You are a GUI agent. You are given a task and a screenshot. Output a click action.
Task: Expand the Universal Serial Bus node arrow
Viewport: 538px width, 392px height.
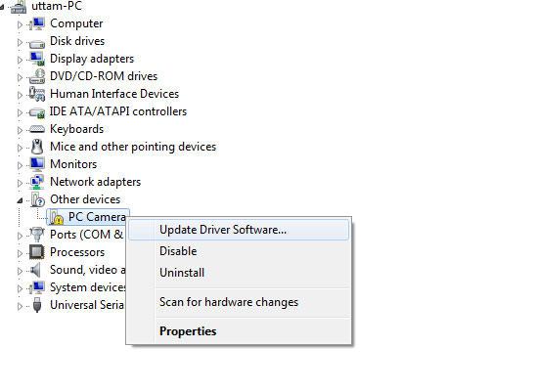[20, 306]
